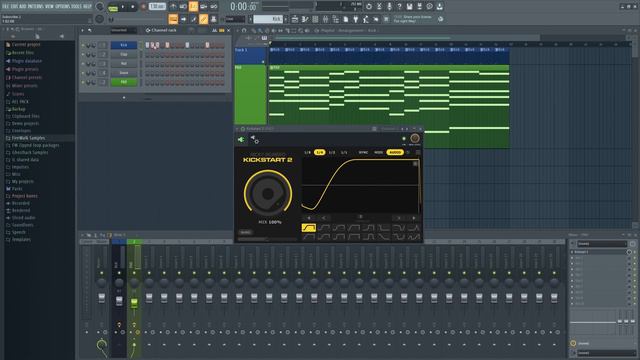This screenshot has height=360, width=640.
Task: Click the highlighted countdown-before-recording icon
Action: tap(193, 7)
